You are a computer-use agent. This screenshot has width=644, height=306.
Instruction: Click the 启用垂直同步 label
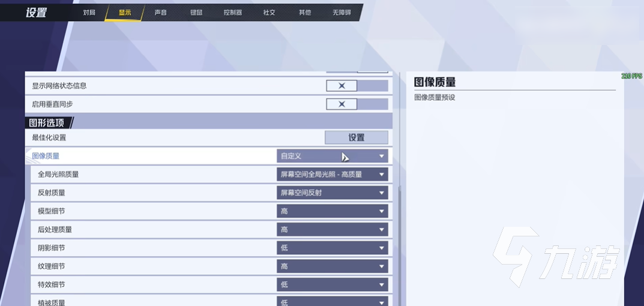click(x=53, y=104)
